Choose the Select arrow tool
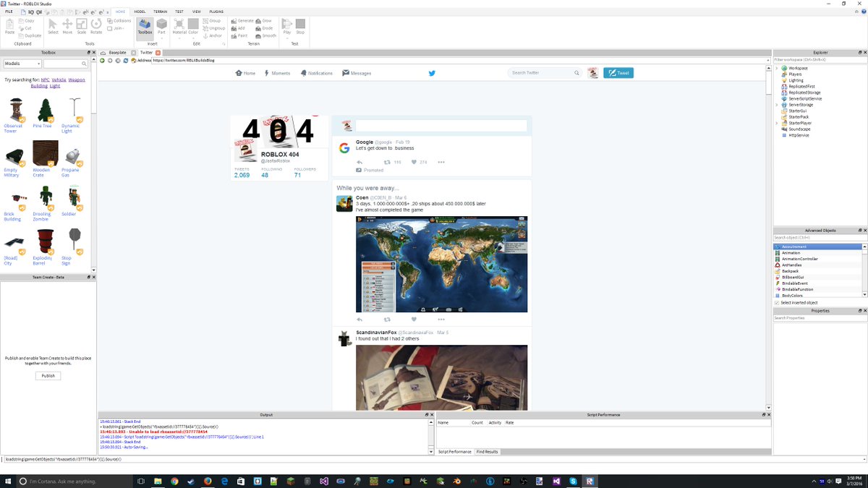The width and height of the screenshot is (868, 488). 53,27
